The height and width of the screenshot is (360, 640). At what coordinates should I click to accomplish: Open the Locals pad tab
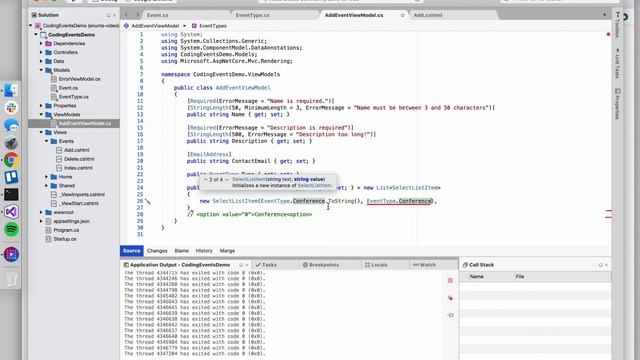[376, 265]
